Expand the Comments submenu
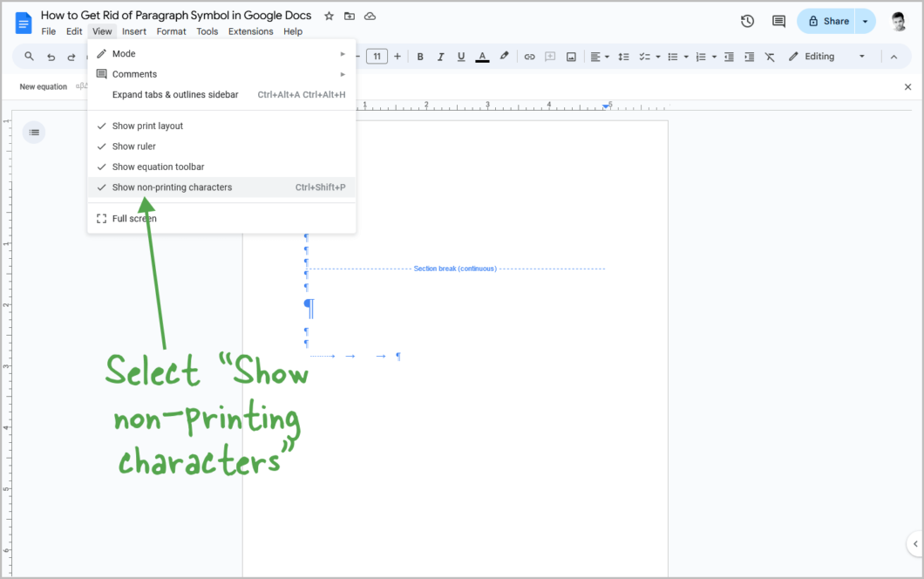Screen dimensions: 924x579 [221, 74]
